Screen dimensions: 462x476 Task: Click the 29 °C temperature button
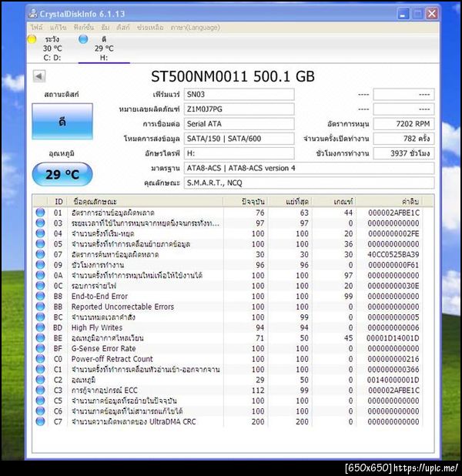tap(62, 174)
